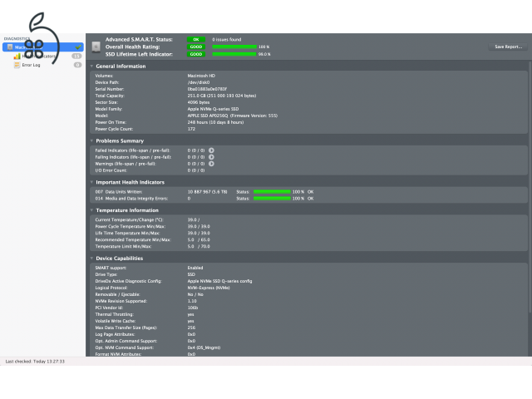
Task: Click the SMART support value Enabled
Action: click(x=195, y=268)
